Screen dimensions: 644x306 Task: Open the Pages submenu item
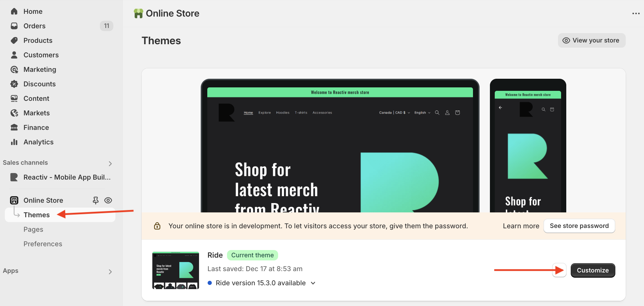(33, 229)
